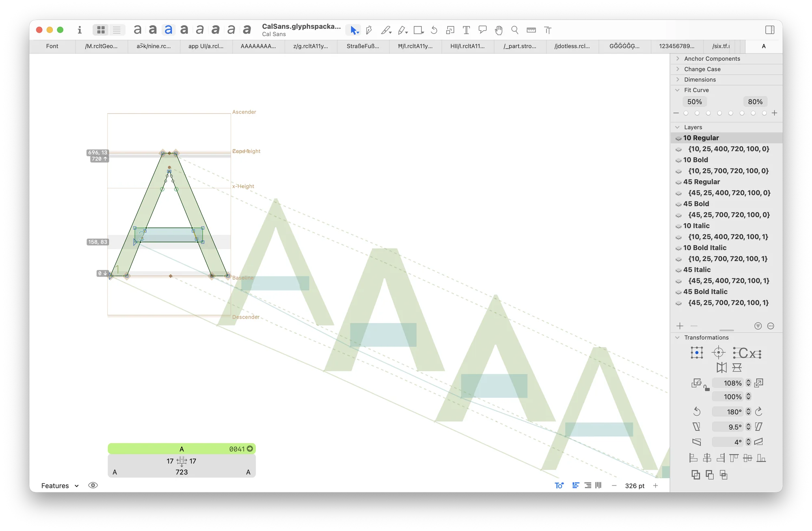
Task: Collapse the Fit Curve section
Action: [678, 90]
